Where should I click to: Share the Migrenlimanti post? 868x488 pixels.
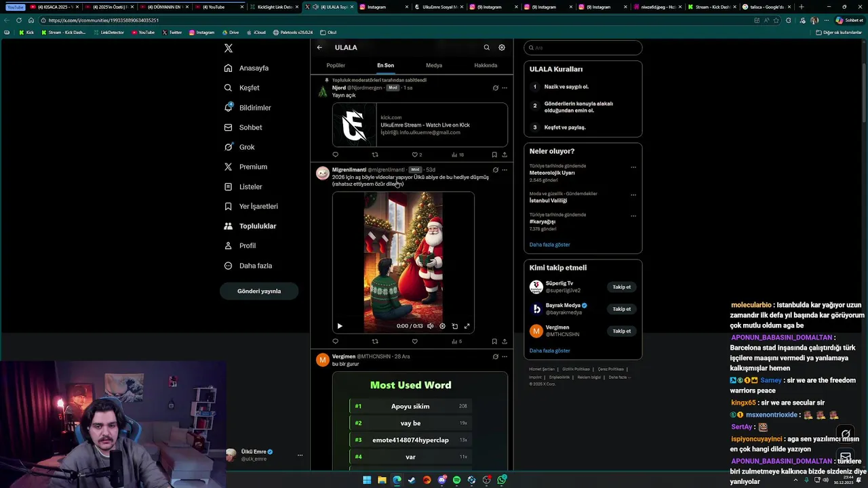pos(504,342)
